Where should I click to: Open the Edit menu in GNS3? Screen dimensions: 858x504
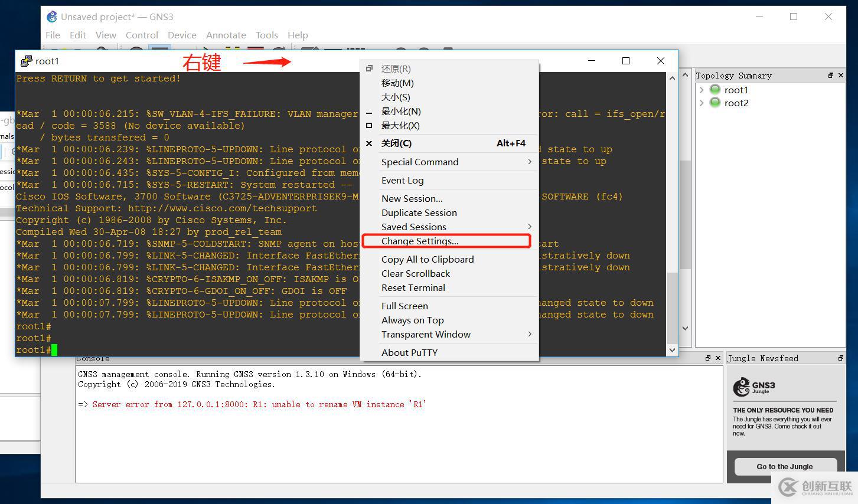(77, 35)
